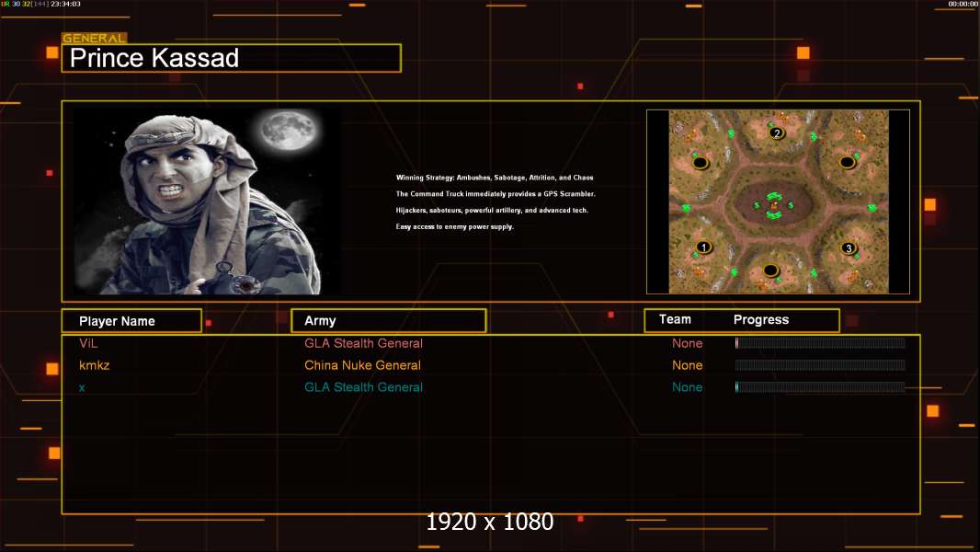This screenshot has width=980, height=552.
Task: Click the Army column header
Action: 389,321
